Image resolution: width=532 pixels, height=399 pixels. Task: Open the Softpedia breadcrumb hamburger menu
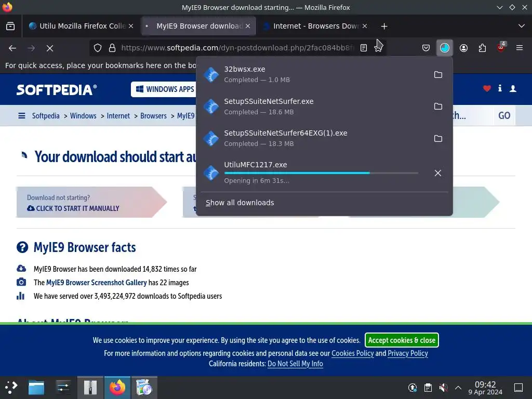click(x=22, y=116)
